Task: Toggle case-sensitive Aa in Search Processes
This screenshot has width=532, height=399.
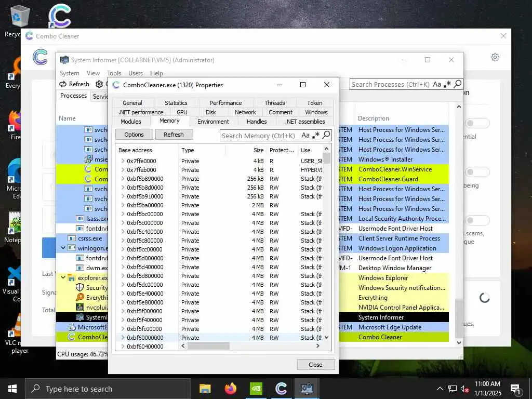Action: pos(437,84)
